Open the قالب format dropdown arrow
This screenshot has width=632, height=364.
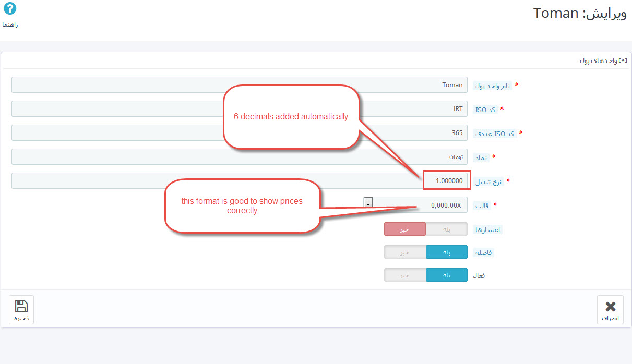pyautogui.click(x=368, y=202)
